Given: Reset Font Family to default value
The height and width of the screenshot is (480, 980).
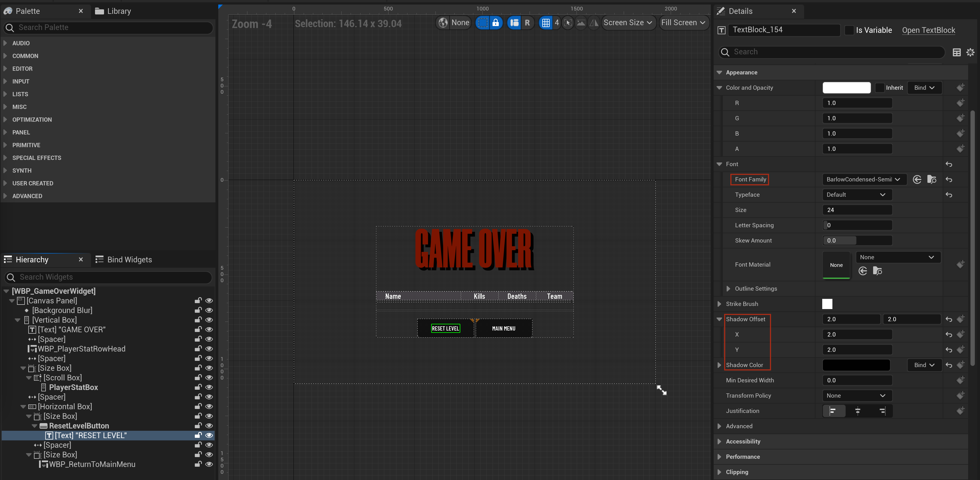Looking at the screenshot, I should point(949,179).
